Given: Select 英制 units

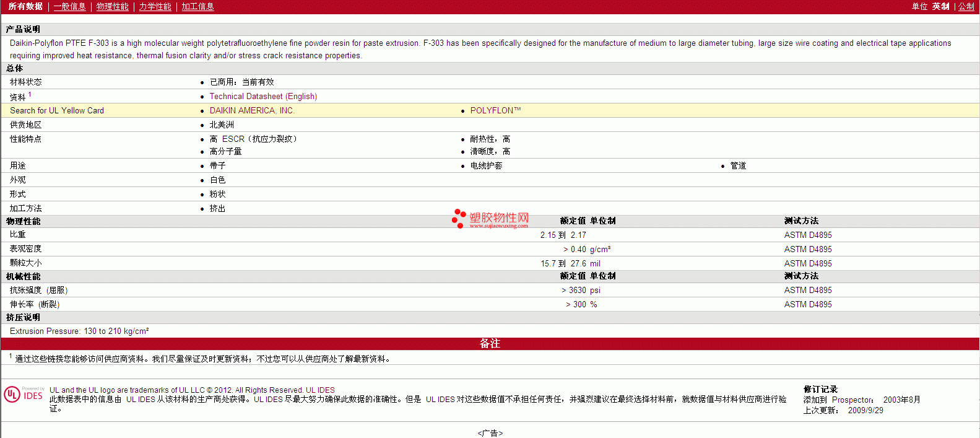Looking at the screenshot, I should pos(940,6).
